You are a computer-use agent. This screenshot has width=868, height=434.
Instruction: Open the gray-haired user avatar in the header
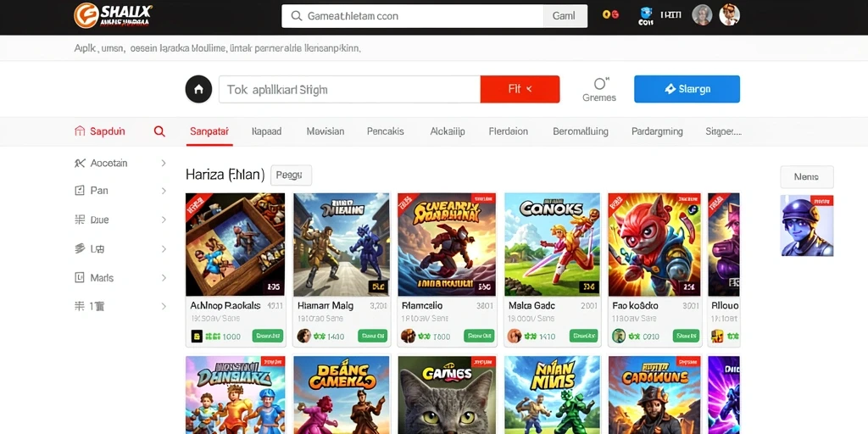[x=702, y=15]
